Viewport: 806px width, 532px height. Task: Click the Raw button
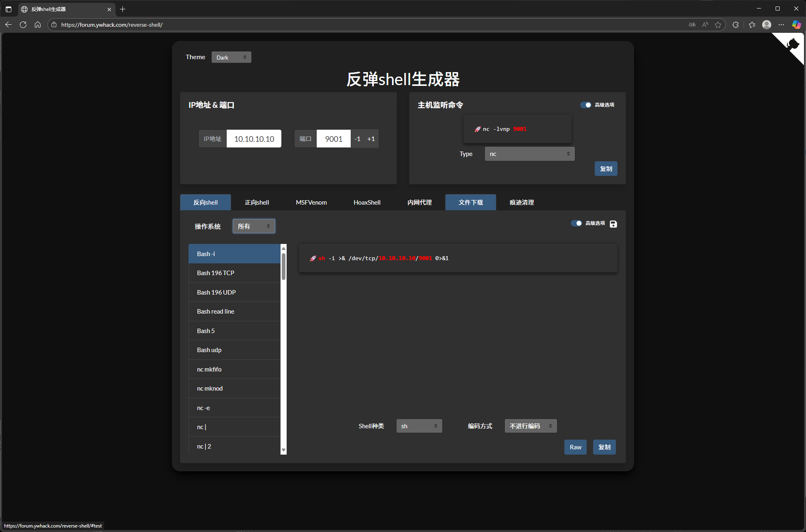(x=575, y=447)
